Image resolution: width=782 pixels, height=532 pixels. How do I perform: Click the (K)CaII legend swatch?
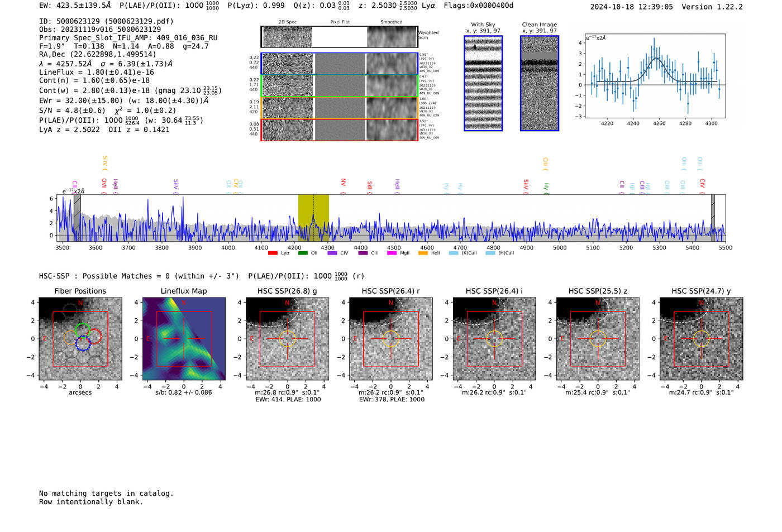coord(454,253)
